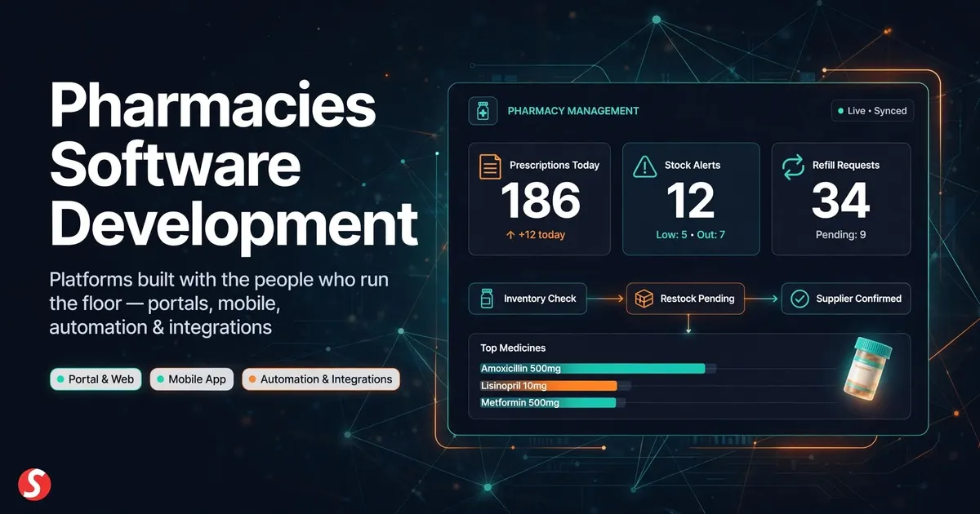
Task: Click the Refill Requests cycle arrows icon
Action: point(793,166)
